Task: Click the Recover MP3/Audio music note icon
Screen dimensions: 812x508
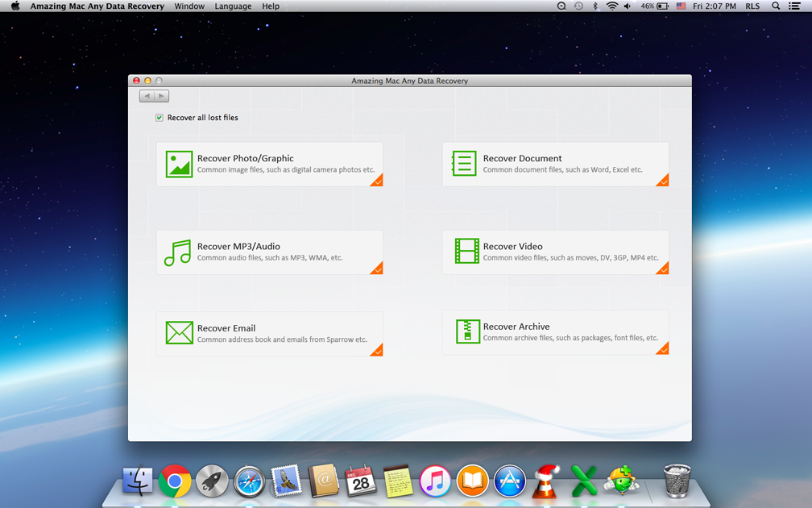Action: pos(177,252)
